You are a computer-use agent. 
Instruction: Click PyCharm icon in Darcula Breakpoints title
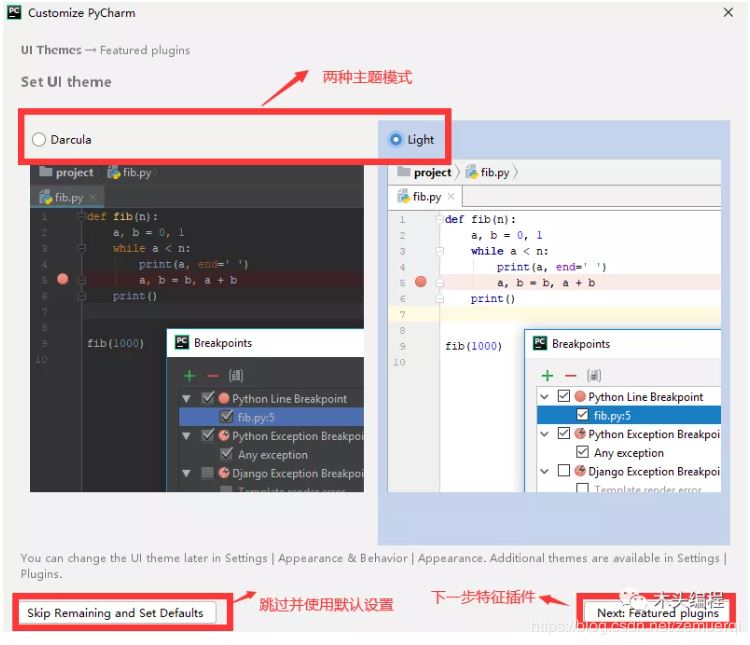[x=182, y=342]
